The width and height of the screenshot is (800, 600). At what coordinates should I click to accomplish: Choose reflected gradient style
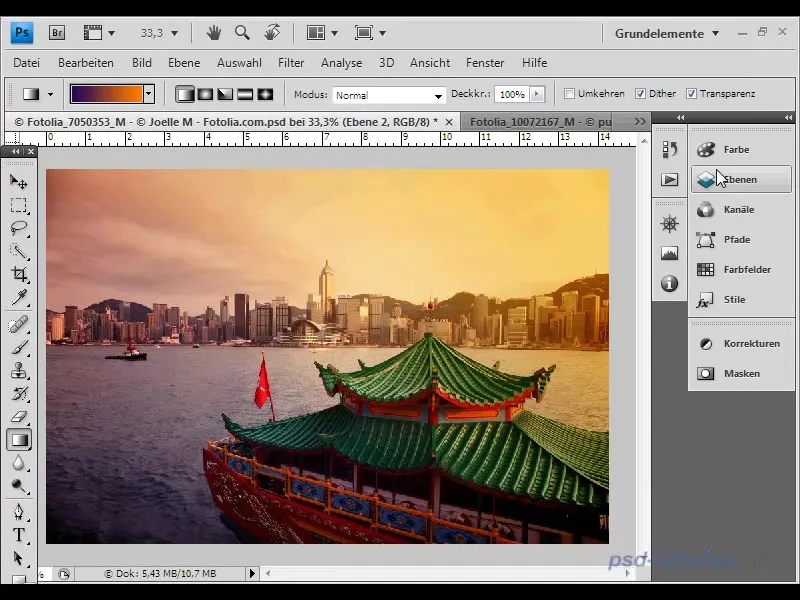point(245,94)
